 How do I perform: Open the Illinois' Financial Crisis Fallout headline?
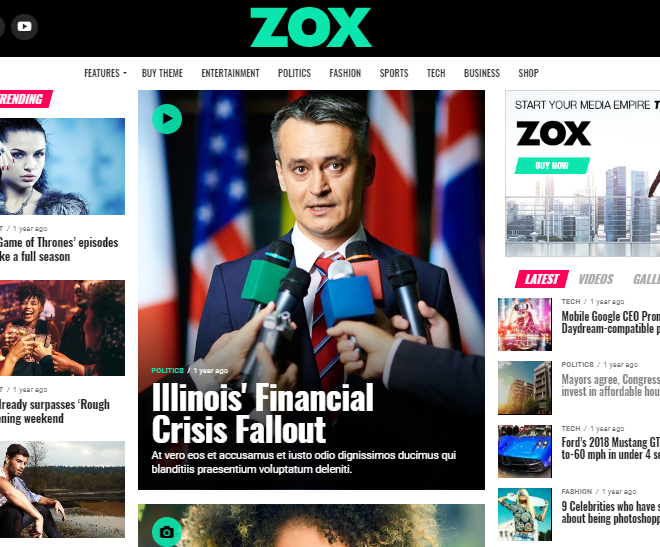click(263, 413)
